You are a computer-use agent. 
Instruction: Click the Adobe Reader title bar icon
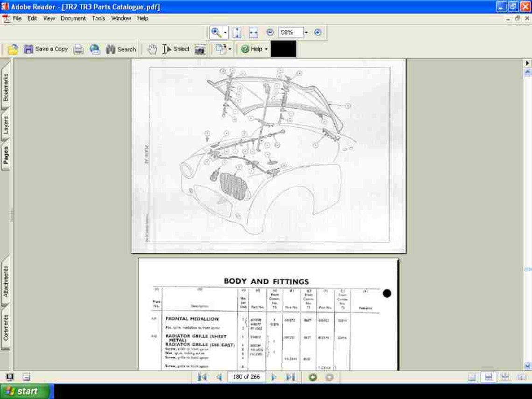[x=5, y=7]
